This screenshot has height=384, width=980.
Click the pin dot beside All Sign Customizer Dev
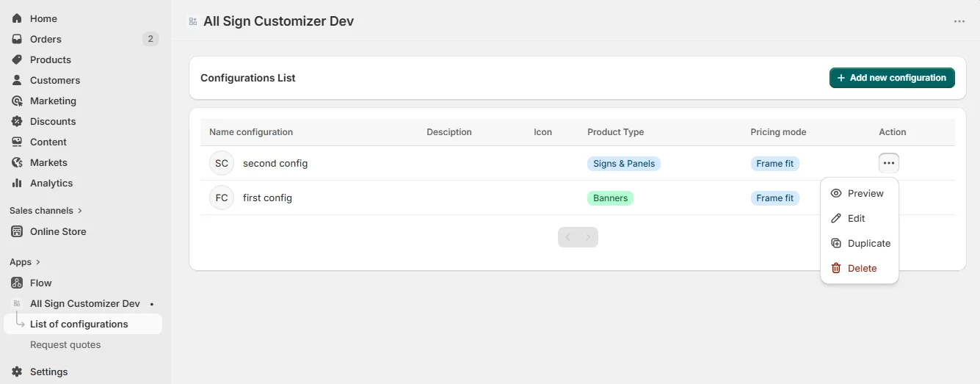[x=151, y=304]
